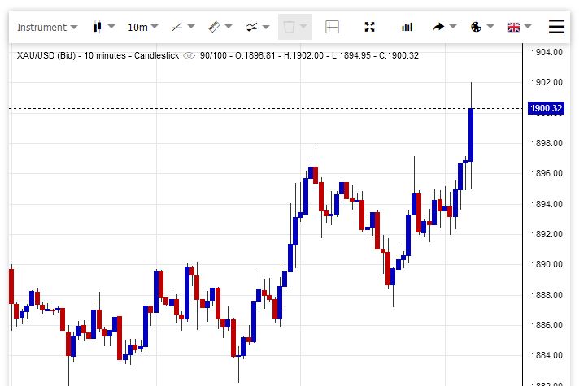This screenshot has width=588, height=386.
Task: Click the XAU/USD (Bid) chart title text
Action: pyautogui.click(x=98, y=55)
